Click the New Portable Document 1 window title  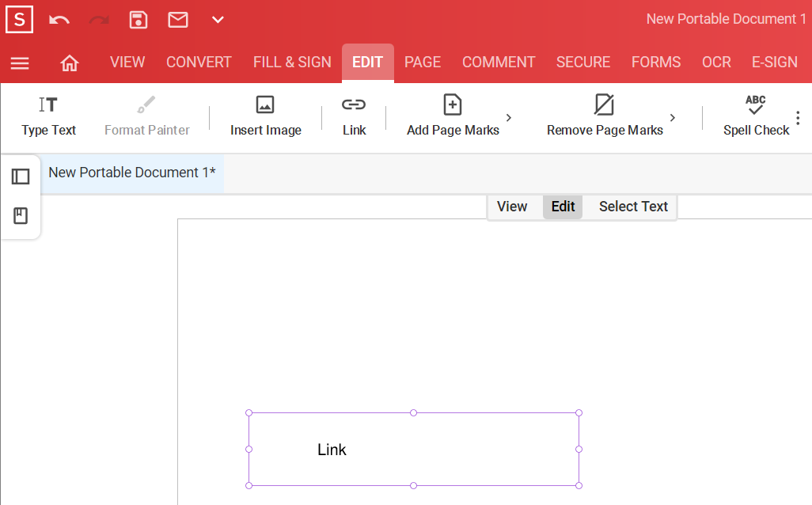(x=726, y=19)
